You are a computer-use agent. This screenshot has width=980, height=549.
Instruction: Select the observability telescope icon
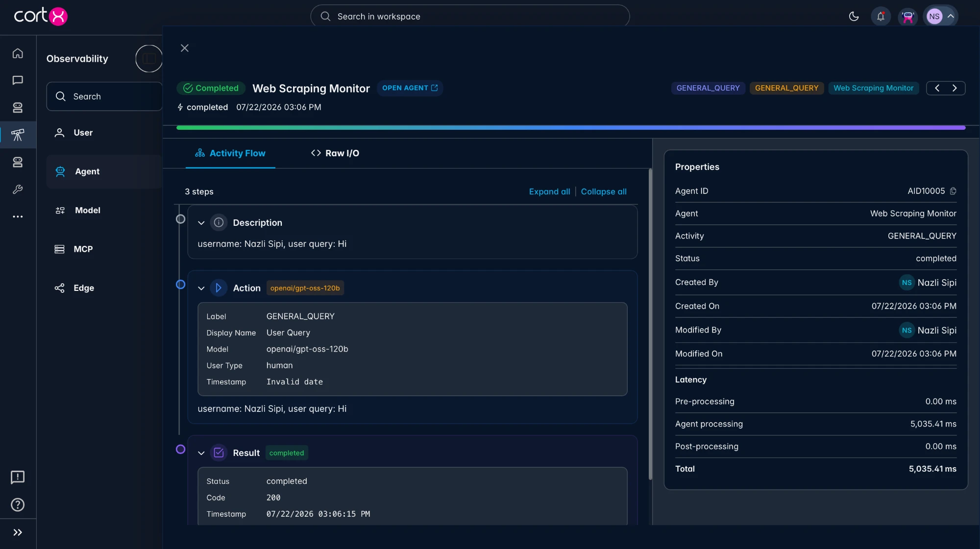pos(18,135)
